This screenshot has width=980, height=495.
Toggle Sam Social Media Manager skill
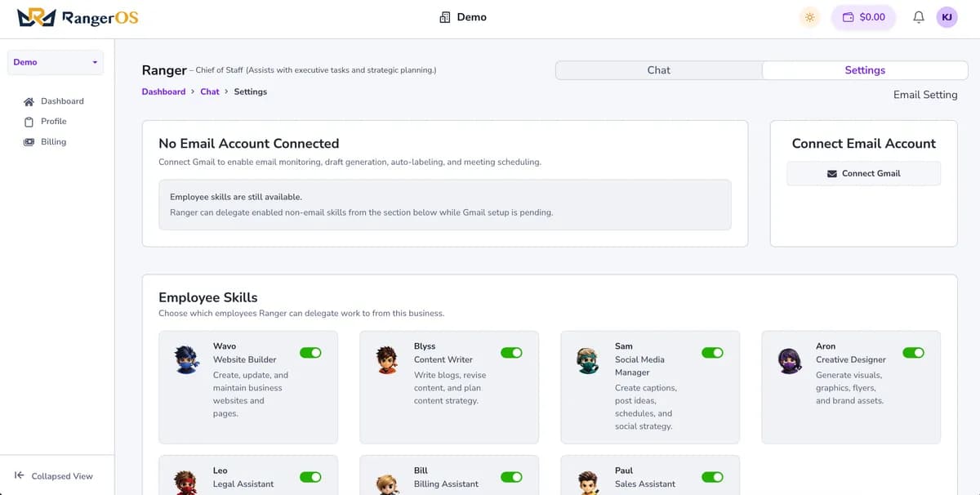tap(712, 353)
